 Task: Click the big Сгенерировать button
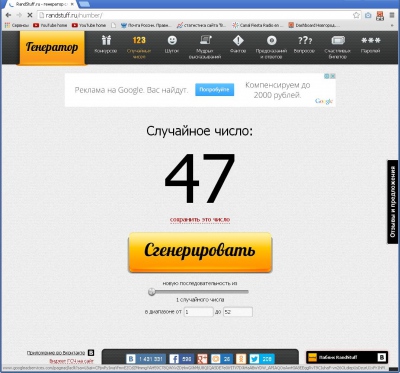200,252
